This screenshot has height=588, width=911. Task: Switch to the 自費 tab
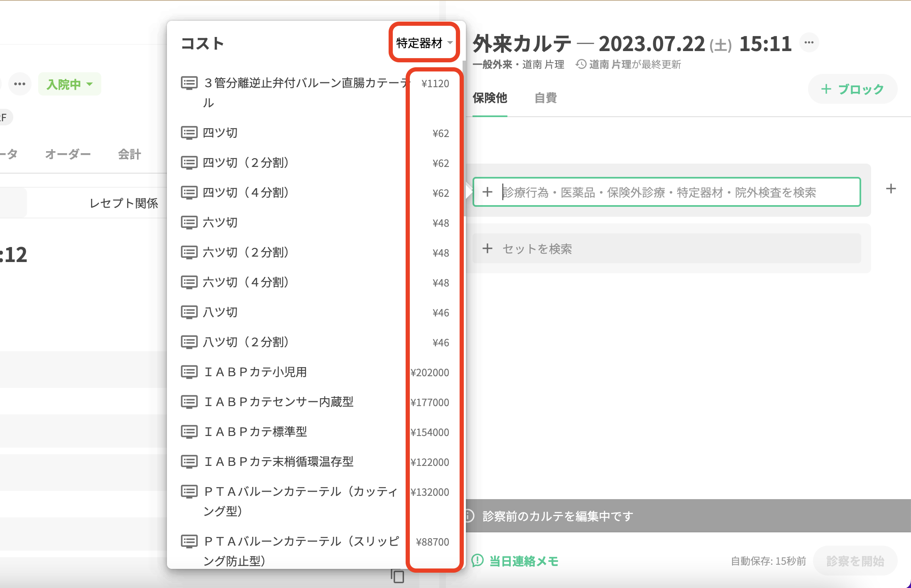(x=545, y=98)
